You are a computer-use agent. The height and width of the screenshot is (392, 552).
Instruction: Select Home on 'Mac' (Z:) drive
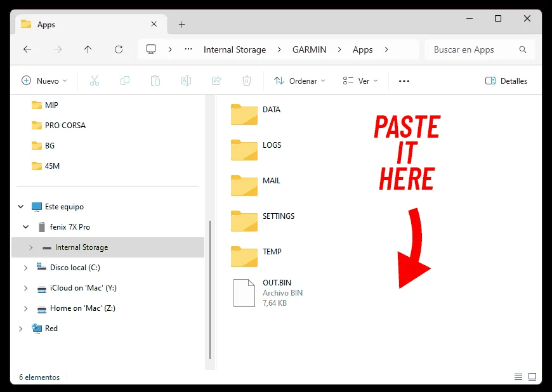coord(82,308)
